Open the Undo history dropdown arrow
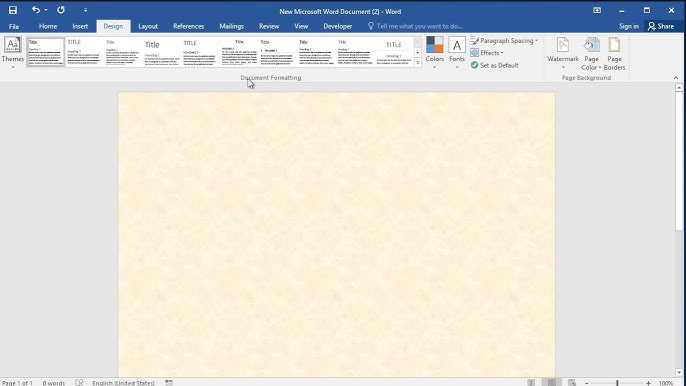This screenshot has height=386, width=686. (46, 10)
